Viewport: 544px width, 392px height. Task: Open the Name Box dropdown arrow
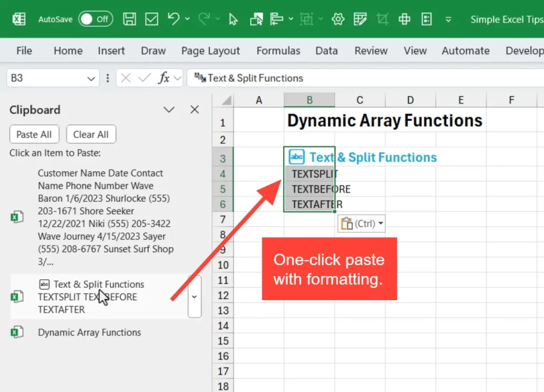point(91,79)
